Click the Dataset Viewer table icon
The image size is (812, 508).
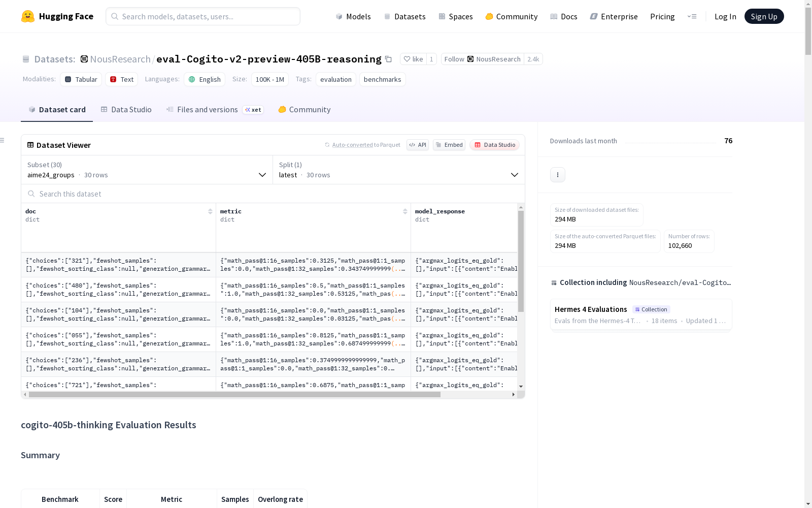pos(30,145)
